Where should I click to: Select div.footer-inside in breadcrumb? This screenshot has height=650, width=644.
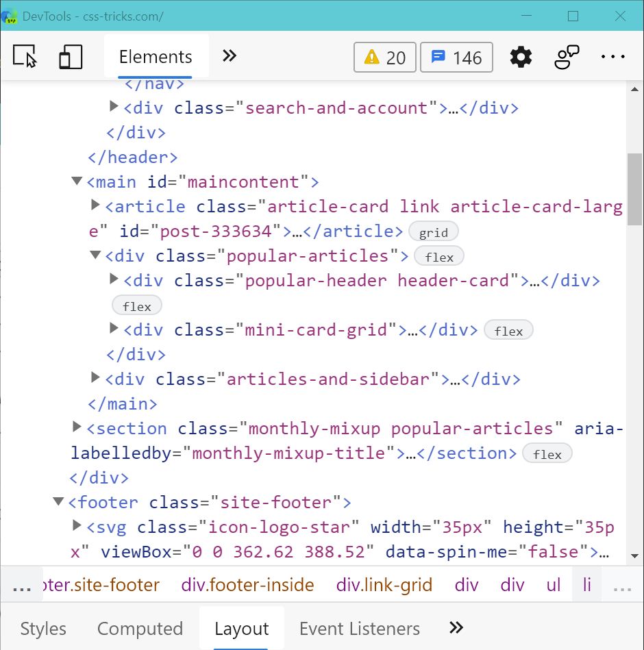[247, 585]
